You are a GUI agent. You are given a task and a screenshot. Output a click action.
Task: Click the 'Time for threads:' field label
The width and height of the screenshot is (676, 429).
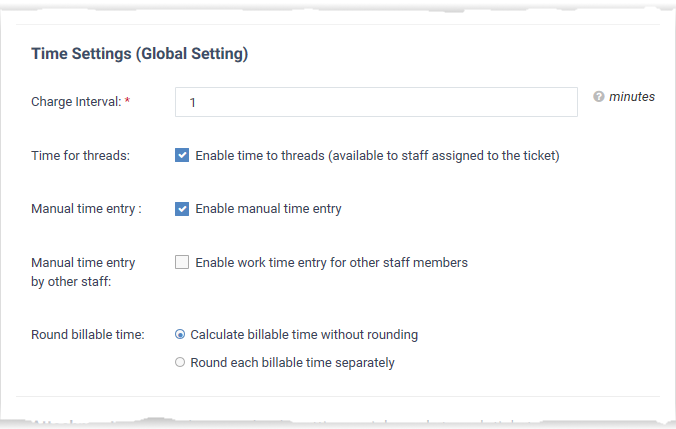tap(80, 156)
